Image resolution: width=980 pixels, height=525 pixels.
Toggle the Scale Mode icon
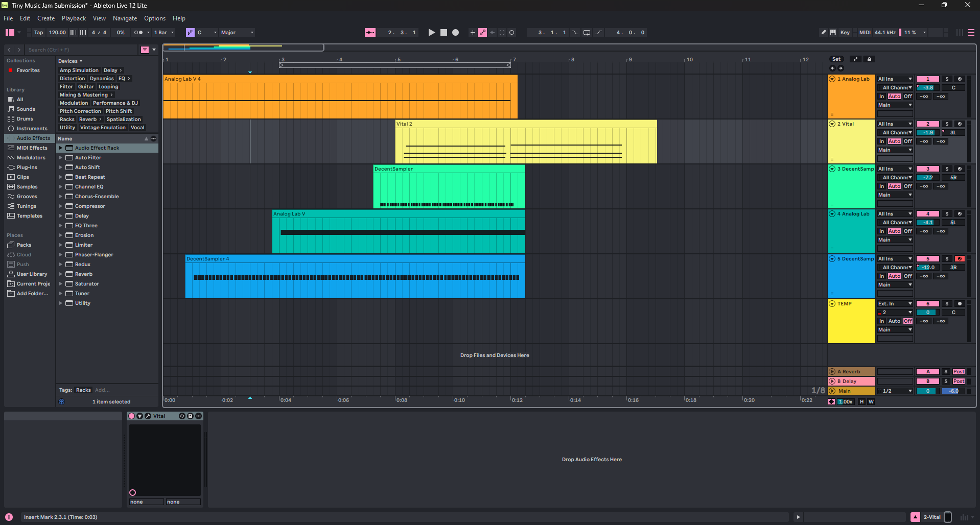[190, 33]
